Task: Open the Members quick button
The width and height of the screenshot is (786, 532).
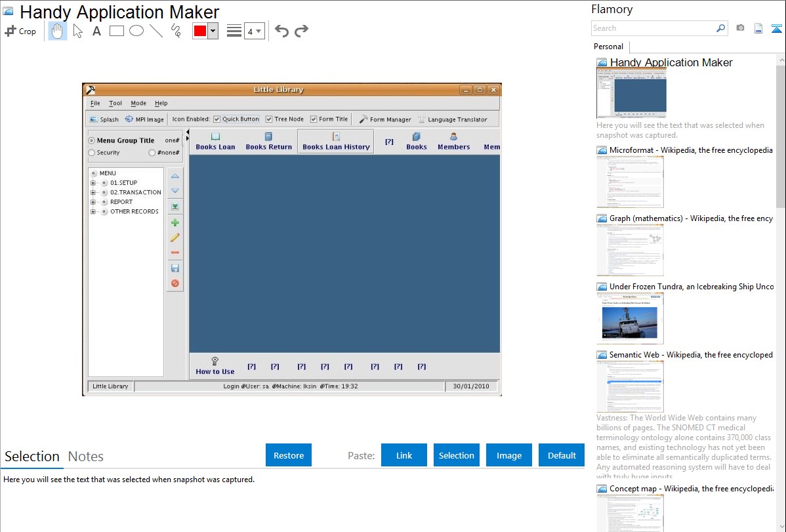Action: pos(453,142)
